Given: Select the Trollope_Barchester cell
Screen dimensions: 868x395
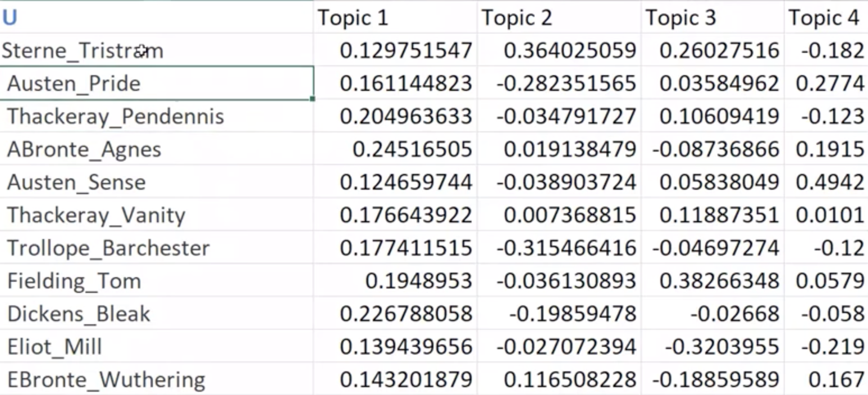Looking at the screenshot, I should (108, 248).
